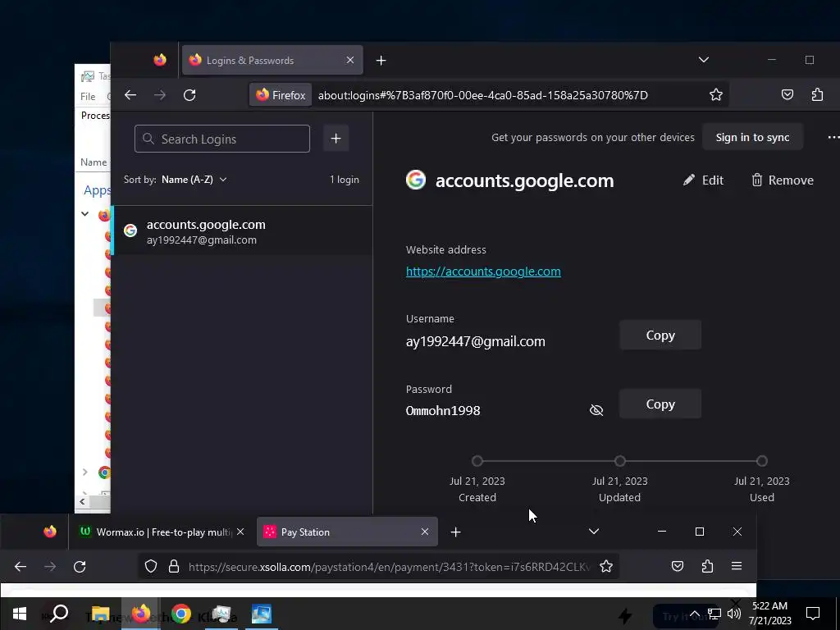
Task: Click the secure.xsolla.com address URL
Action: click(x=389, y=567)
